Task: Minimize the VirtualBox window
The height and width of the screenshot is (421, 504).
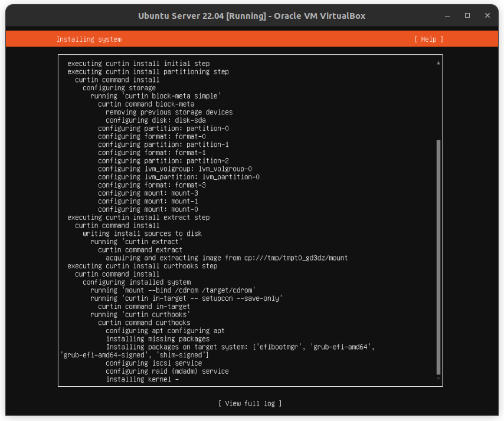Action: [x=447, y=16]
